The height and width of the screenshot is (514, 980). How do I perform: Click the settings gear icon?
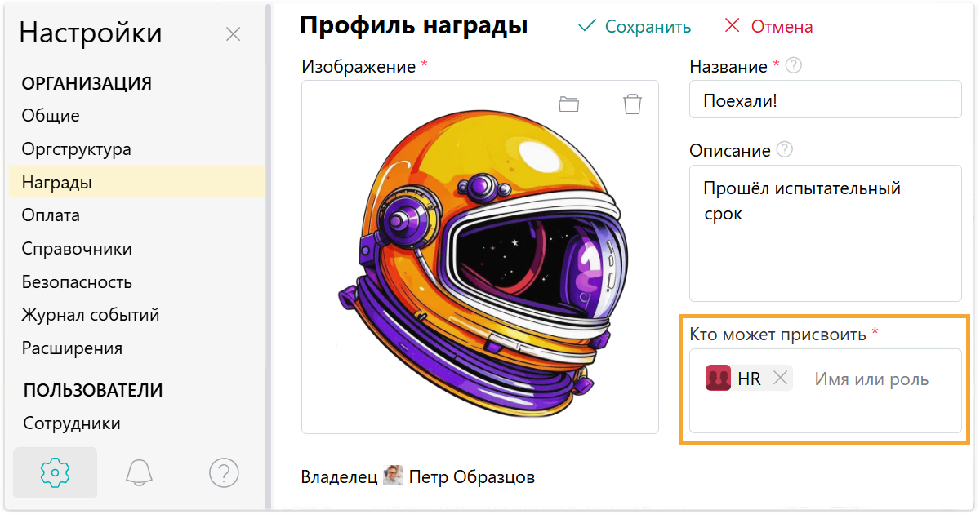pyautogui.click(x=56, y=472)
